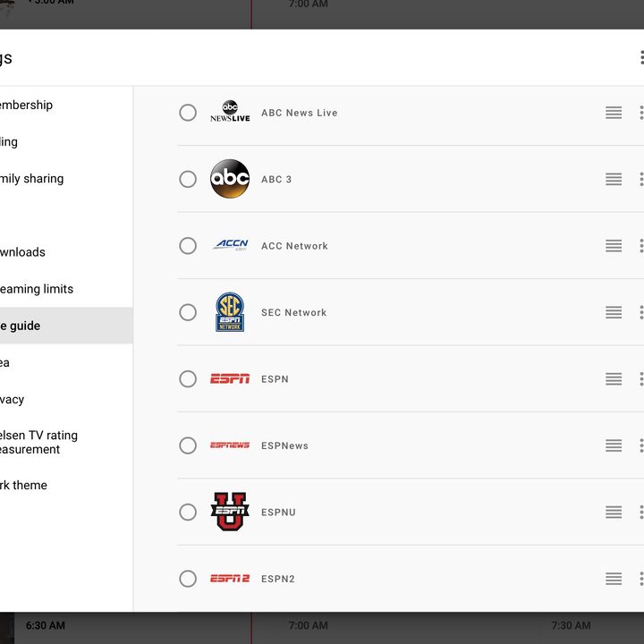Click the ESPNews reorder handle
Screen dimensions: 644x644
point(614,445)
